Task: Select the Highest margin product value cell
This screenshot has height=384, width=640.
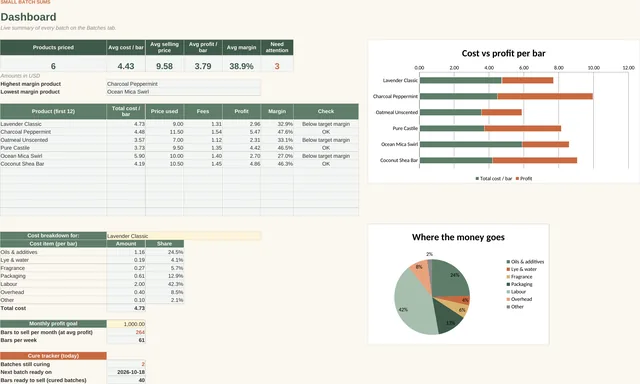Action: point(183,84)
